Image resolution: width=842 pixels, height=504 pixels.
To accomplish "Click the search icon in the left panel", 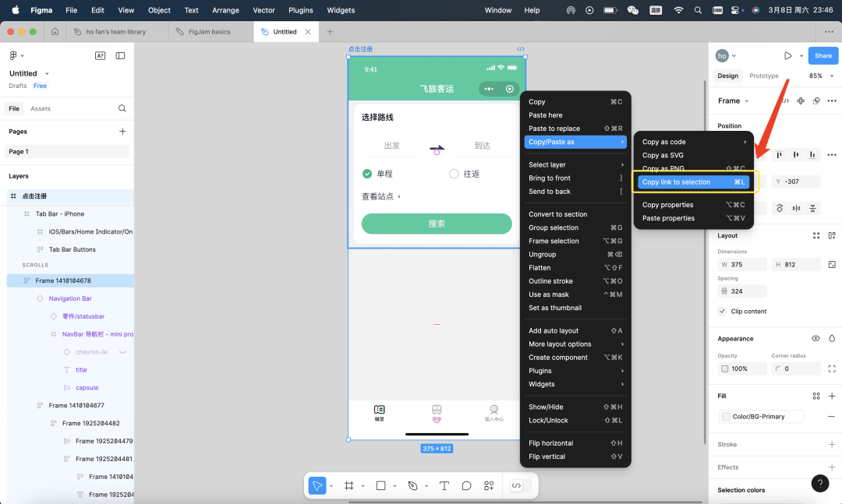I will (x=122, y=109).
